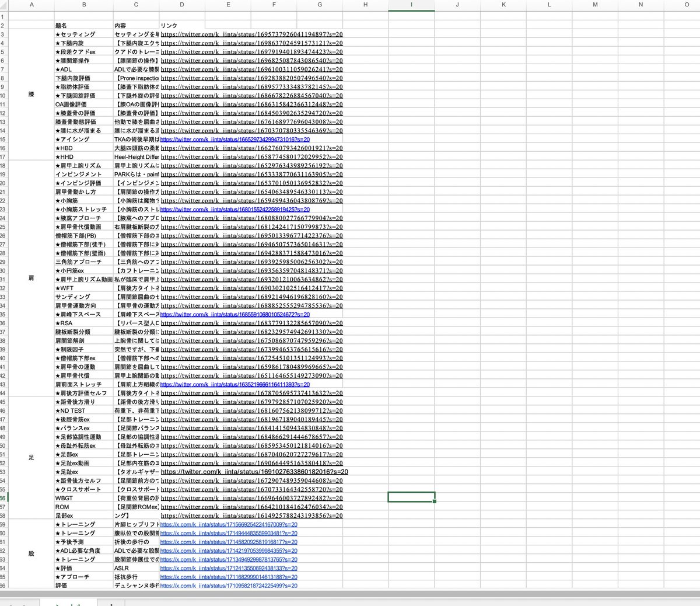Open the x.com link for ★予後予測

(229, 542)
